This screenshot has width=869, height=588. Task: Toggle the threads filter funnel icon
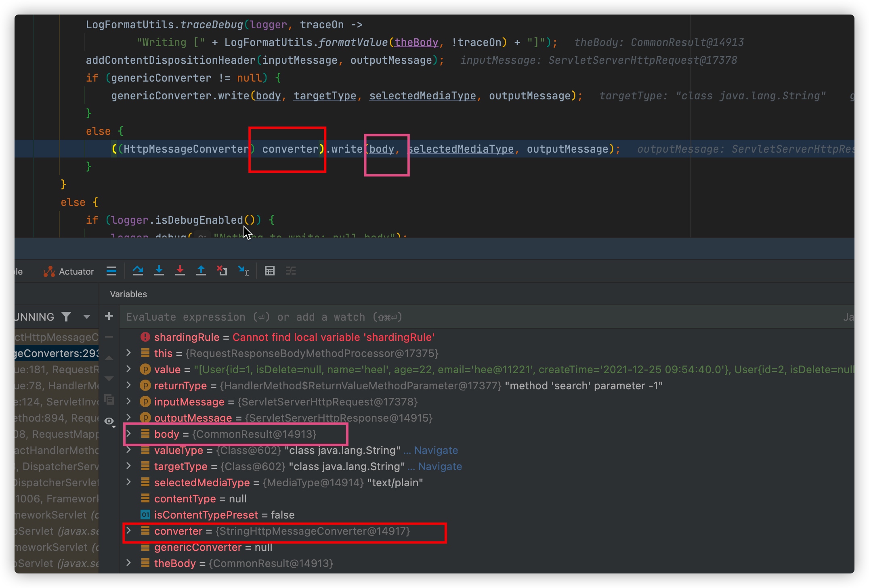66,317
